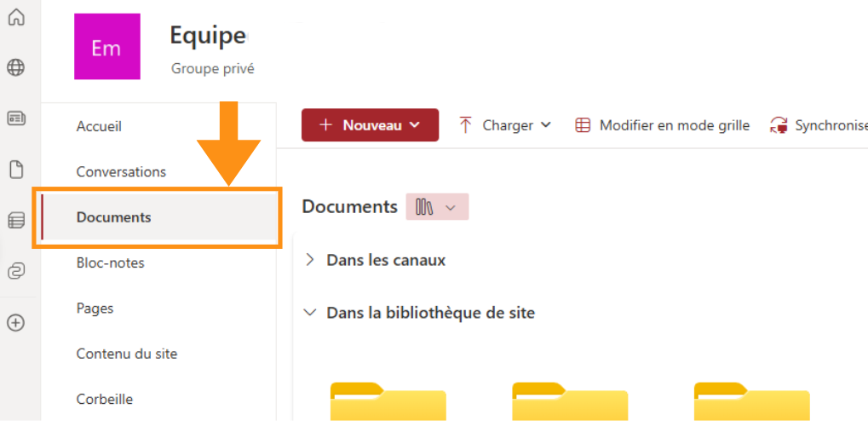Click the magenta Em site logo
Viewport: 868px width, 421px height.
[x=106, y=48]
